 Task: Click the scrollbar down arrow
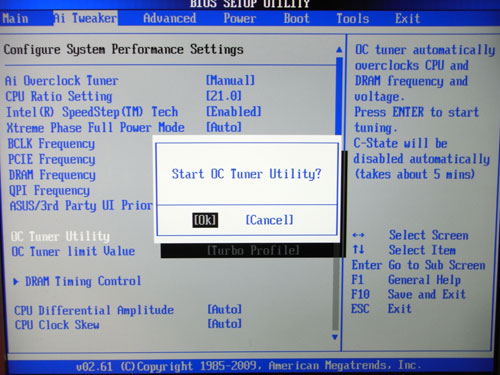pyautogui.click(x=335, y=337)
